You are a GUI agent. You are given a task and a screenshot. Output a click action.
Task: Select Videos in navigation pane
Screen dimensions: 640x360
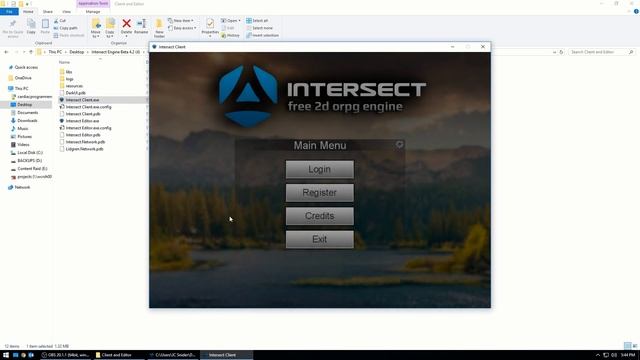(23, 144)
